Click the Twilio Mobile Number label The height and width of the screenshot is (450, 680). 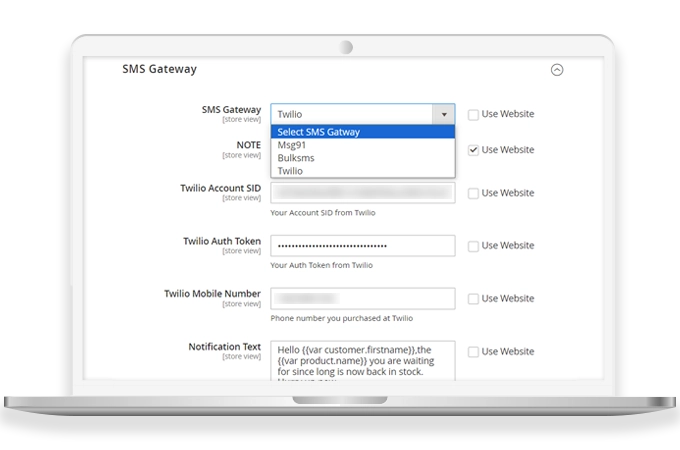(212, 294)
